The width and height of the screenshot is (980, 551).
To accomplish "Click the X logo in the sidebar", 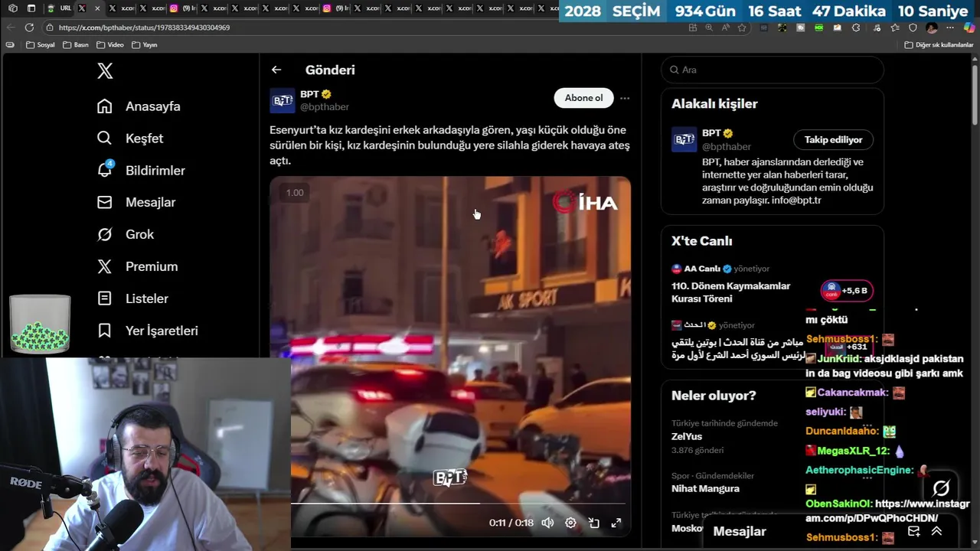I will point(105,71).
